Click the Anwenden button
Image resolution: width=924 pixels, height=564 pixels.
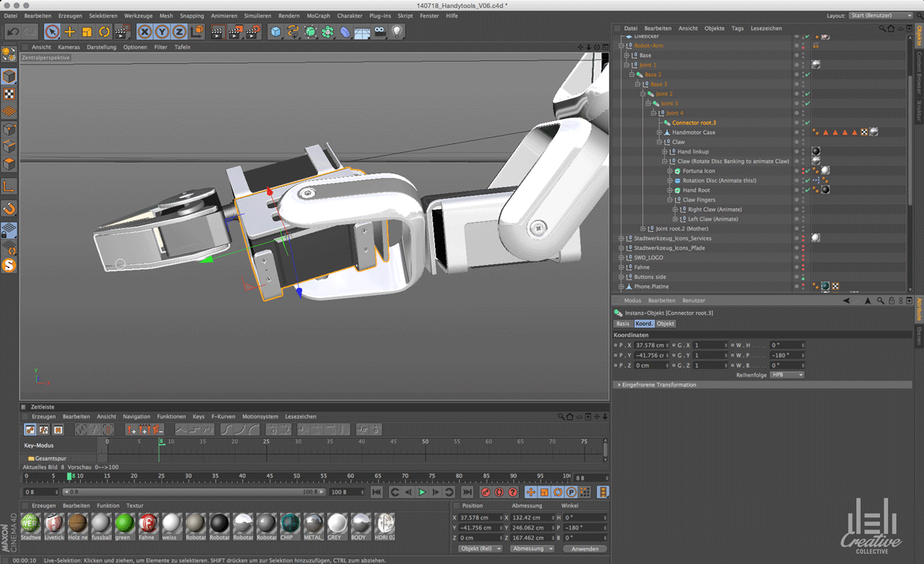pos(585,549)
